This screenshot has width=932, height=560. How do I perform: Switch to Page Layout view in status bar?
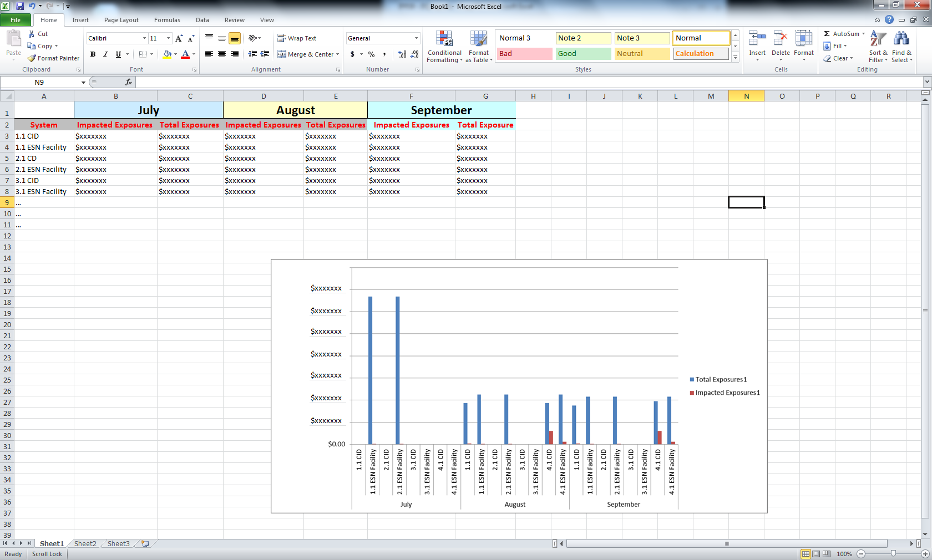[816, 554]
